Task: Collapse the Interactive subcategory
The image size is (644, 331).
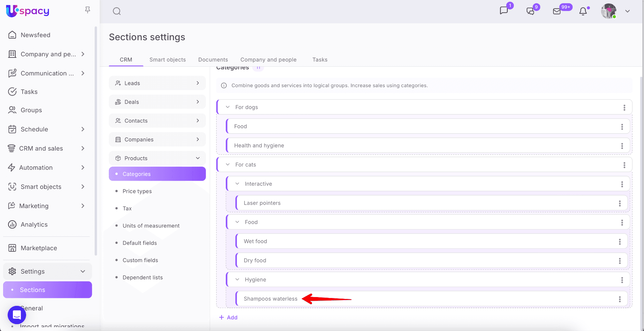Action: coord(237,184)
